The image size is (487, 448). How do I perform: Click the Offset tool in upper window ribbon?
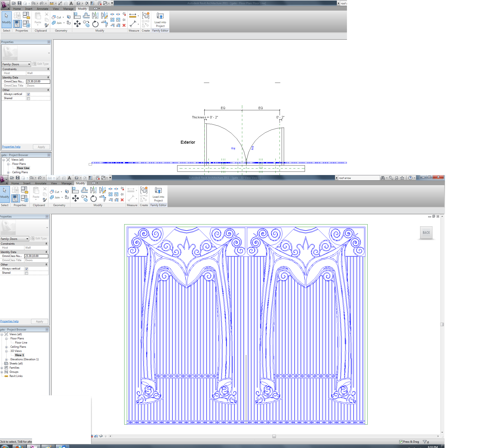coord(86,16)
